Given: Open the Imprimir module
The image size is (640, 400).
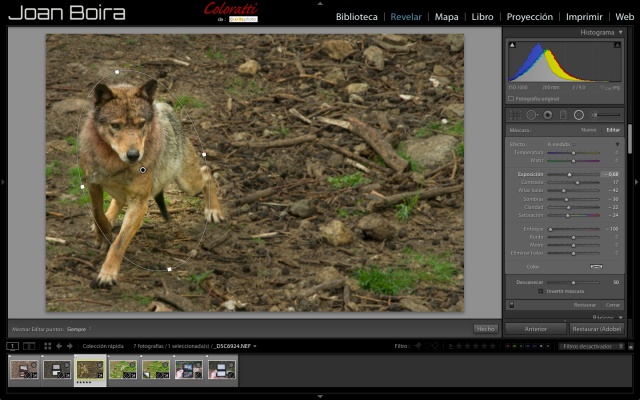Looking at the screenshot, I should (584, 17).
